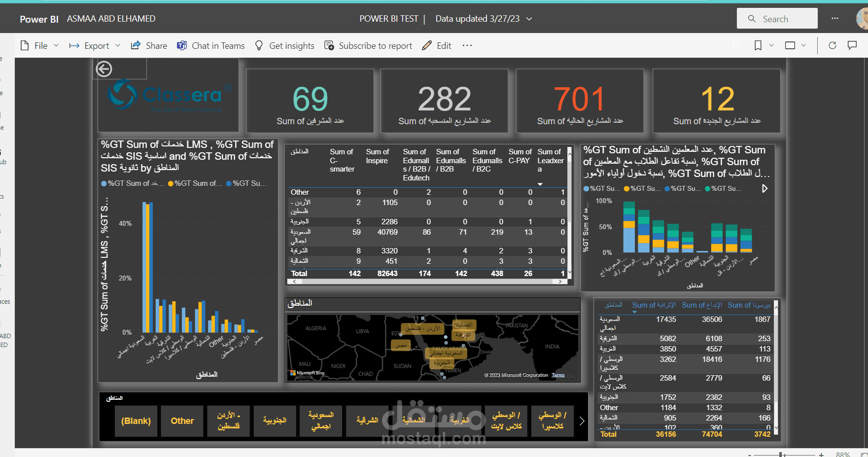
Task: Select the الوسطى / كلاسيرا slicer button
Action: click(x=553, y=421)
